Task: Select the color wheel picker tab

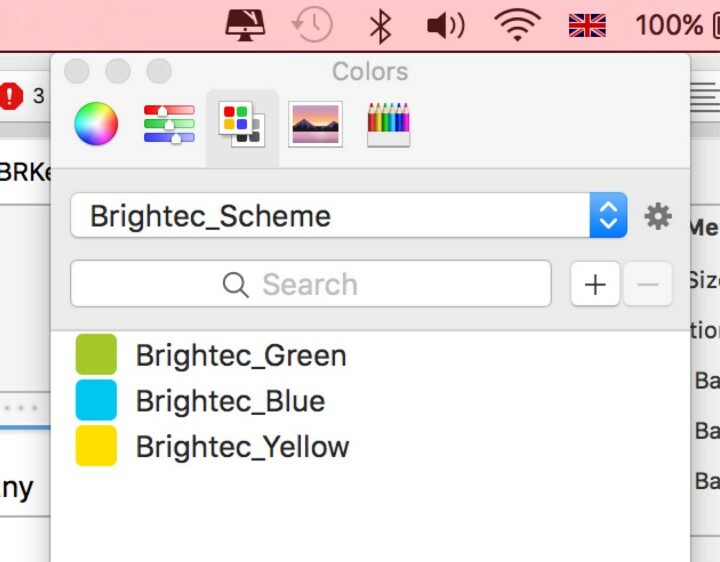Action: pyautogui.click(x=96, y=124)
